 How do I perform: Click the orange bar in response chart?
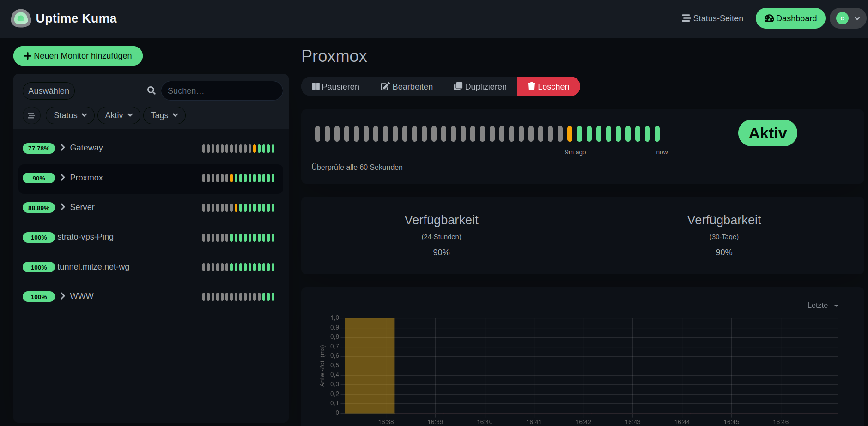coord(370,366)
